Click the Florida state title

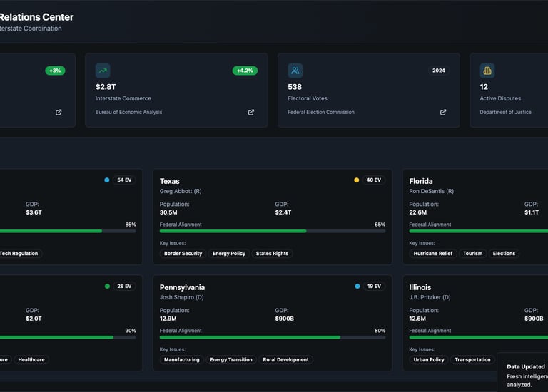(421, 181)
